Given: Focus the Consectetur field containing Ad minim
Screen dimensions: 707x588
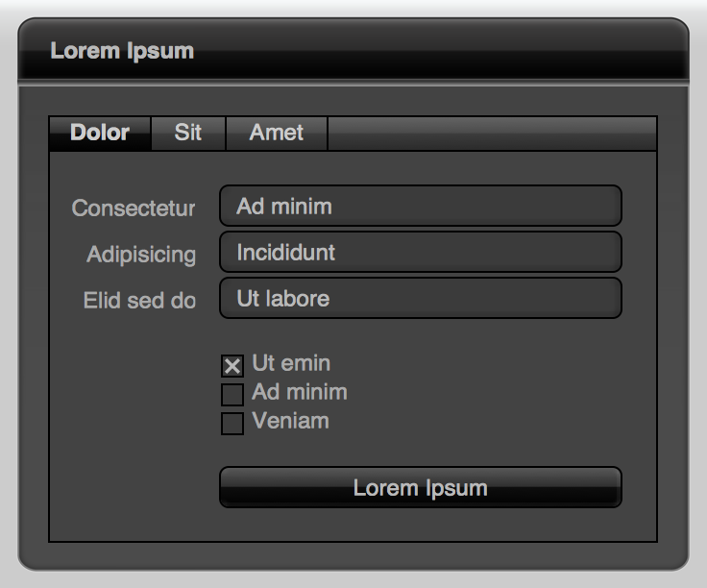Looking at the screenshot, I should 421,206.
